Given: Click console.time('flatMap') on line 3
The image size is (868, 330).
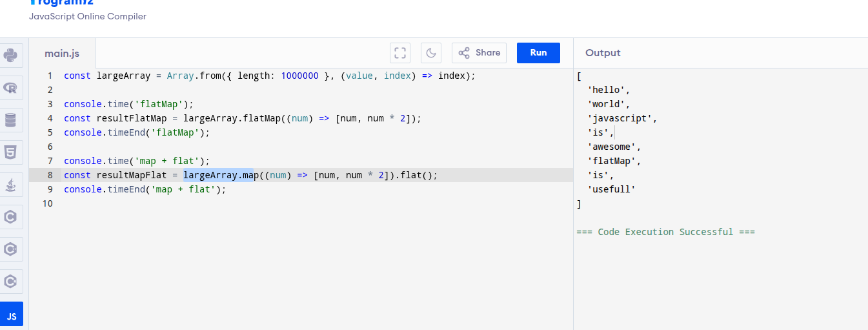Looking at the screenshot, I should point(128,104).
